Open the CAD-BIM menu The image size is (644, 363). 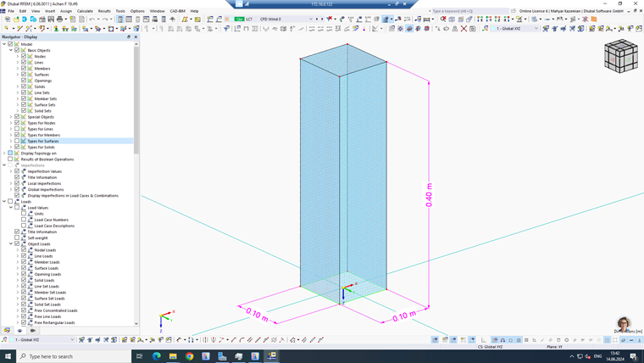(x=177, y=11)
